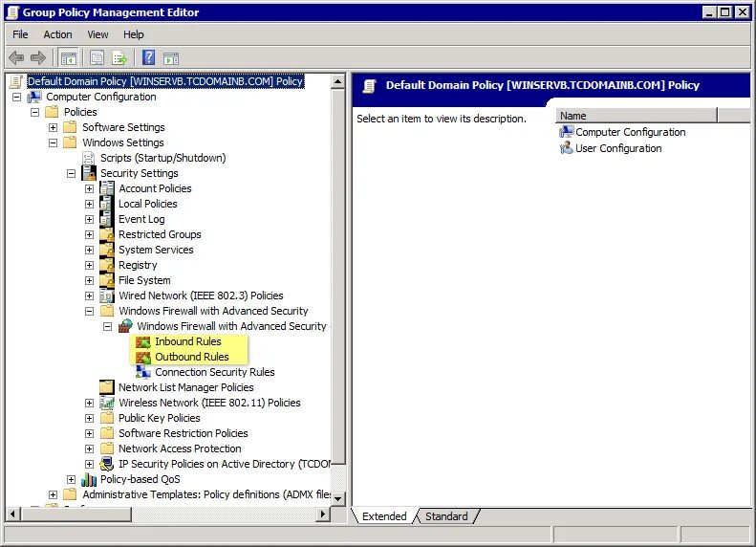Image resolution: width=756 pixels, height=547 pixels.
Task: Click the Registry folder icon
Action: pos(106,265)
